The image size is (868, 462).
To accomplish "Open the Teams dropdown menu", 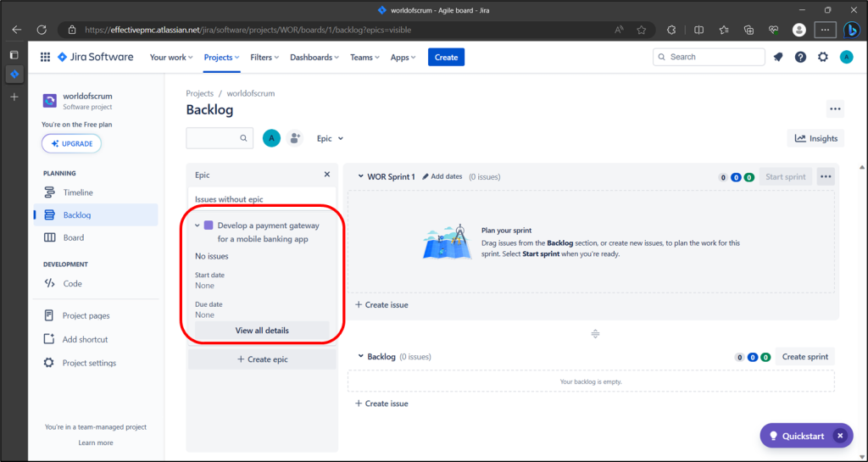I will tap(364, 57).
